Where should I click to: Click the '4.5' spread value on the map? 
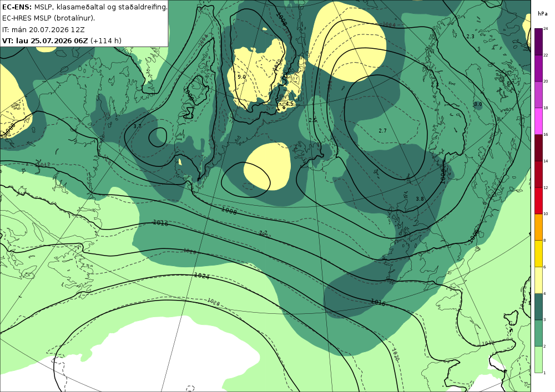(290, 104)
